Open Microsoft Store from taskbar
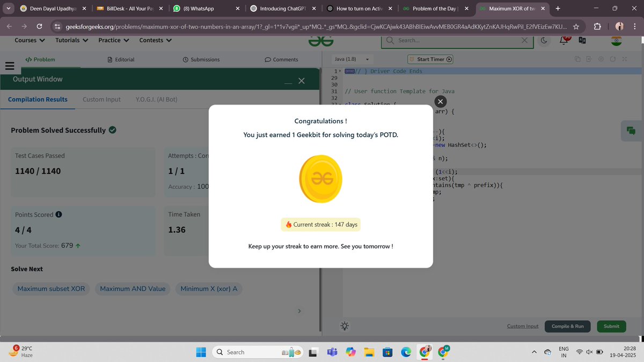 pyautogui.click(x=387, y=352)
